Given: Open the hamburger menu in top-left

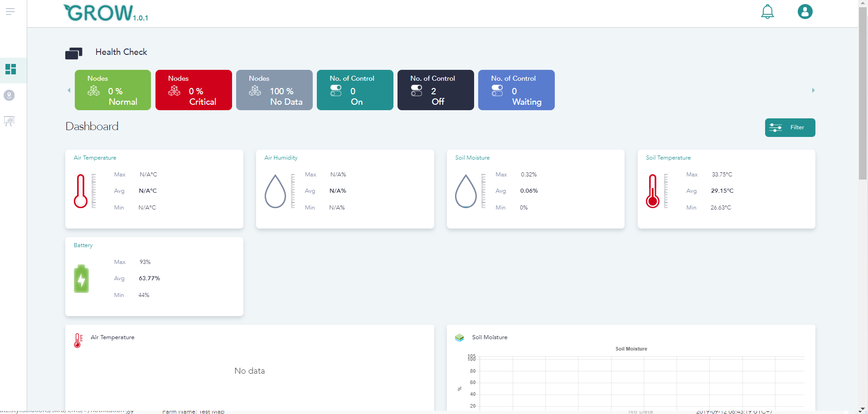Looking at the screenshot, I should point(10,12).
